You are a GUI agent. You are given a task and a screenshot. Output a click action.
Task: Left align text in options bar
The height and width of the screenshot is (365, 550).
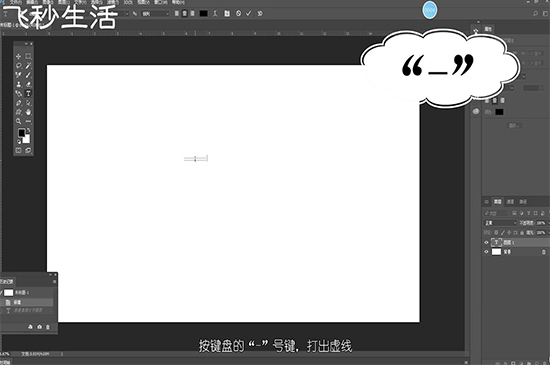177,13
